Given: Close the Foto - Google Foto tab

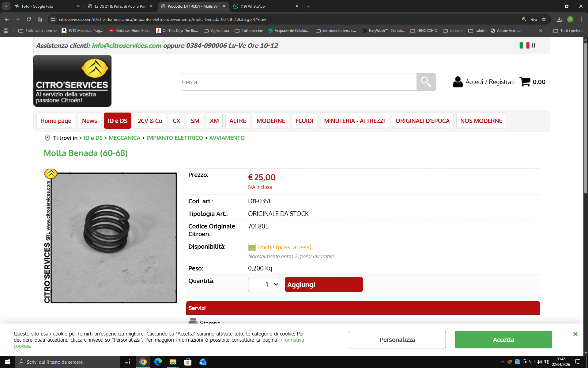Looking at the screenshot, I should coord(78,6).
